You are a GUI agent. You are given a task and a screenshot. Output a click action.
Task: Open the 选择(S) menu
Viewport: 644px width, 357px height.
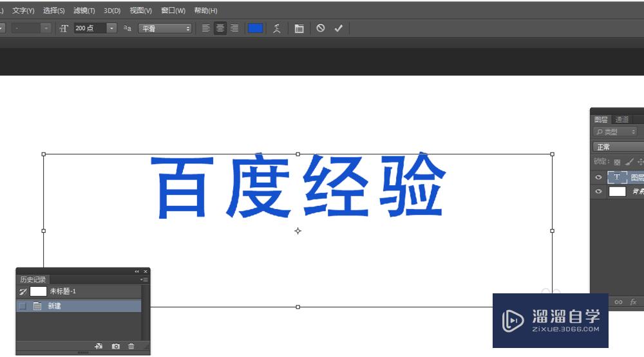point(54,11)
